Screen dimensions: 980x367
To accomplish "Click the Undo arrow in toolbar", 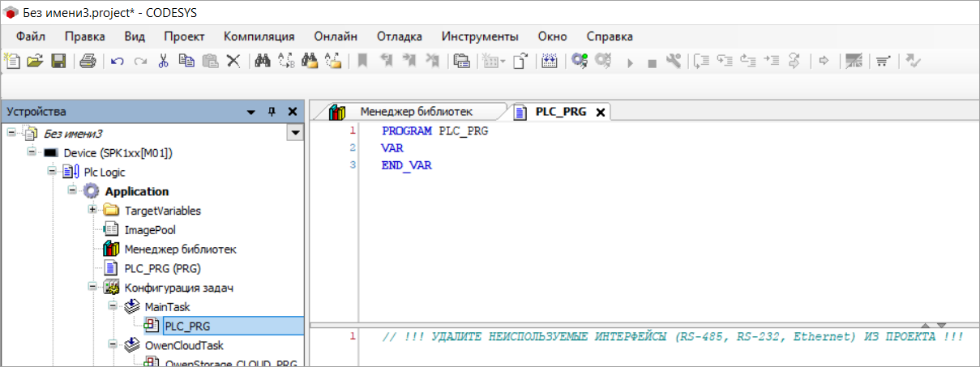I will [117, 61].
